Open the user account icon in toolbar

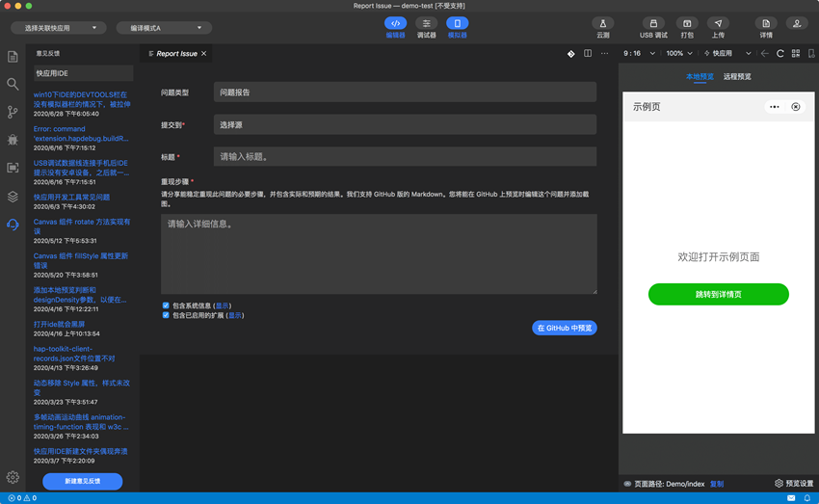click(797, 23)
